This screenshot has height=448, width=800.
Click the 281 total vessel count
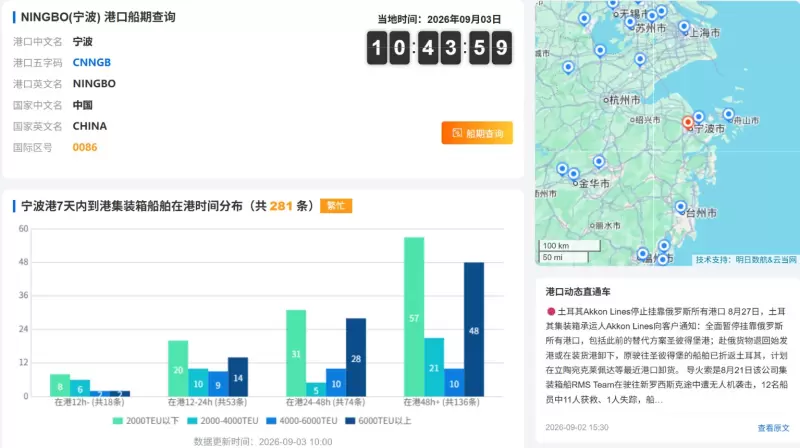(281, 206)
